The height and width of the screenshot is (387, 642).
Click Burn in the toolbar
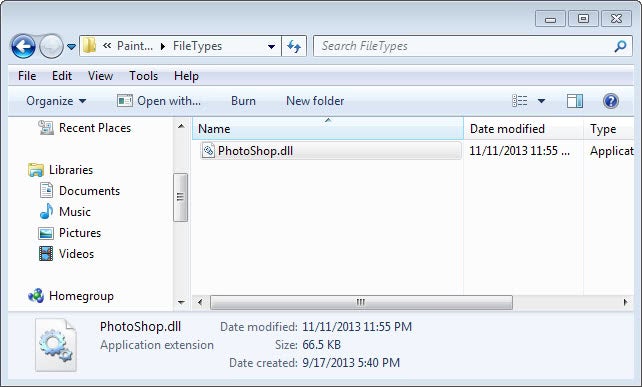coord(243,101)
